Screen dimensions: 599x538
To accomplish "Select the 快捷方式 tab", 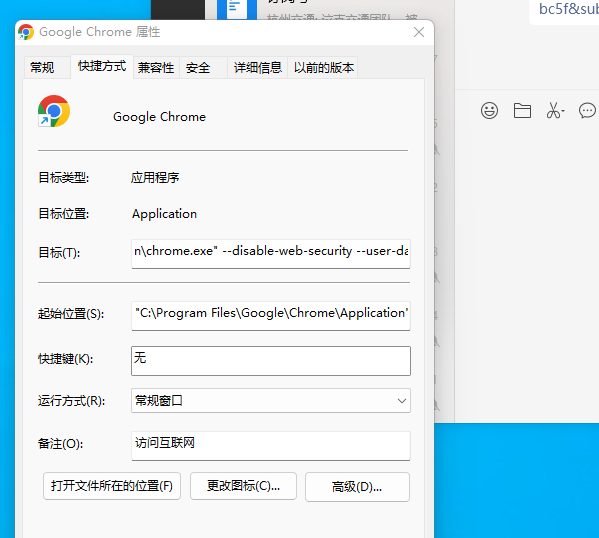I will point(102,66).
